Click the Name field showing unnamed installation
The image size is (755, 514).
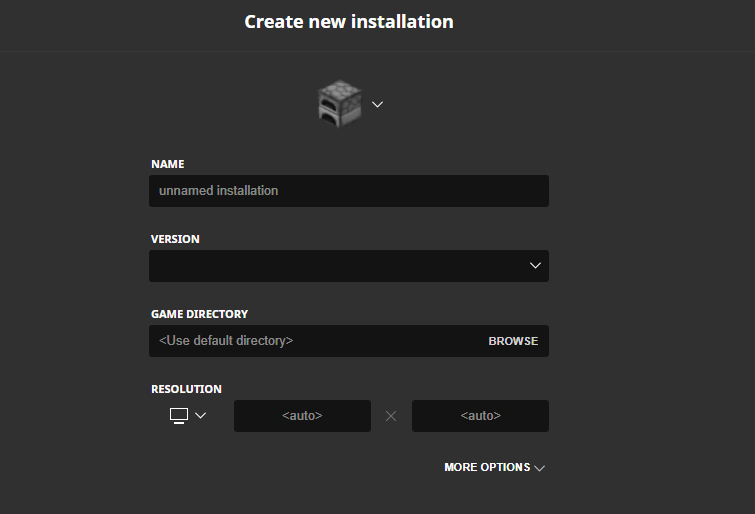pos(348,191)
